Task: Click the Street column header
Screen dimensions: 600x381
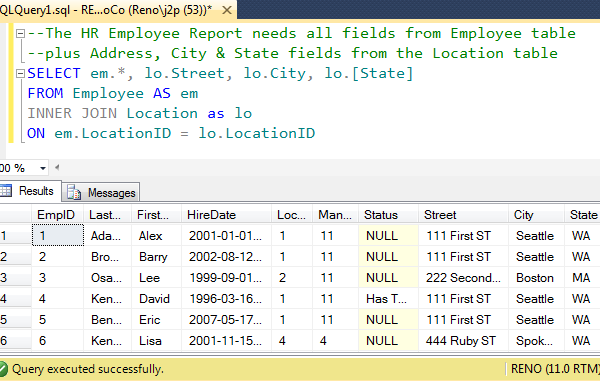Action: [x=463, y=215]
